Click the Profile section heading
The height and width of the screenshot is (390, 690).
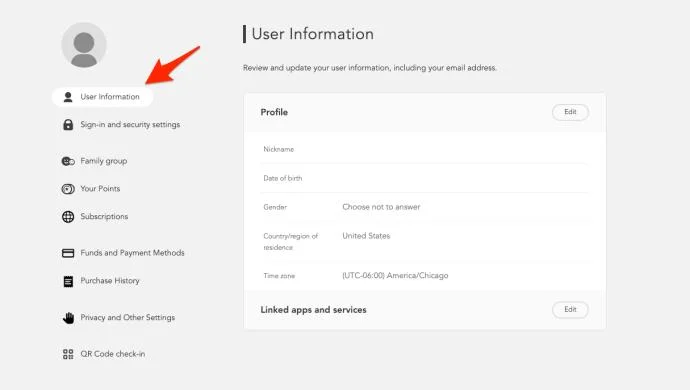coord(274,113)
